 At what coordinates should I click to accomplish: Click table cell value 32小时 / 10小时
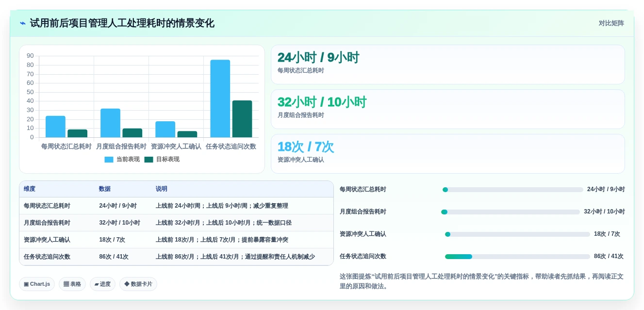pos(120,223)
